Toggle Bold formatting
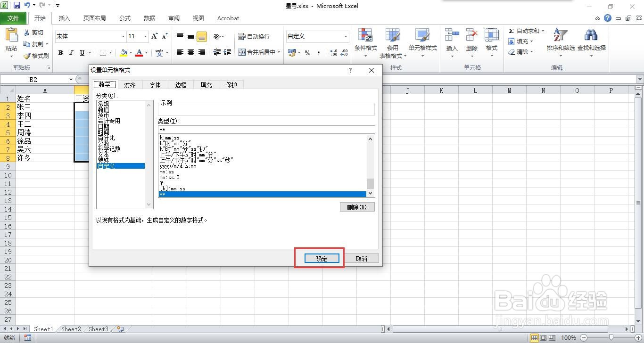This screenshot has height=343, width=644. [60, 53]
